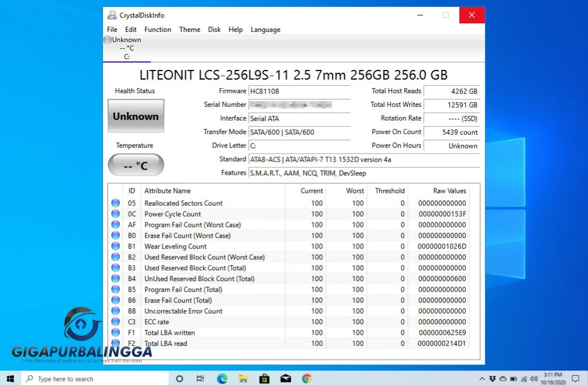Viewport: 588px width, 385px height.
Task: Click the Features S.M.A.R.T. field
Action: pyautogui.click(x=364, y=173)
